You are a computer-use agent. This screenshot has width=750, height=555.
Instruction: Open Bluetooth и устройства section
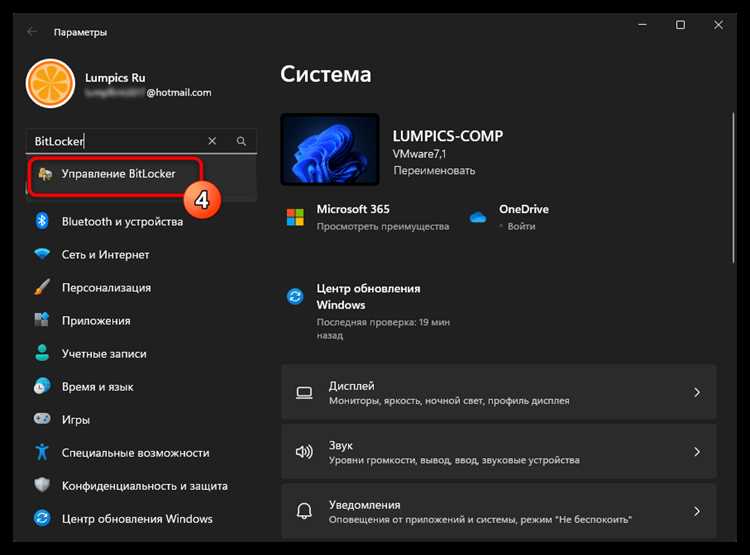pyautogui.click(x=122, y=222)
